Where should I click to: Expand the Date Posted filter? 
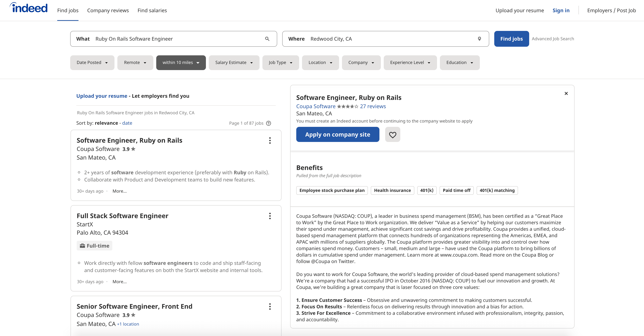point(92,62)
